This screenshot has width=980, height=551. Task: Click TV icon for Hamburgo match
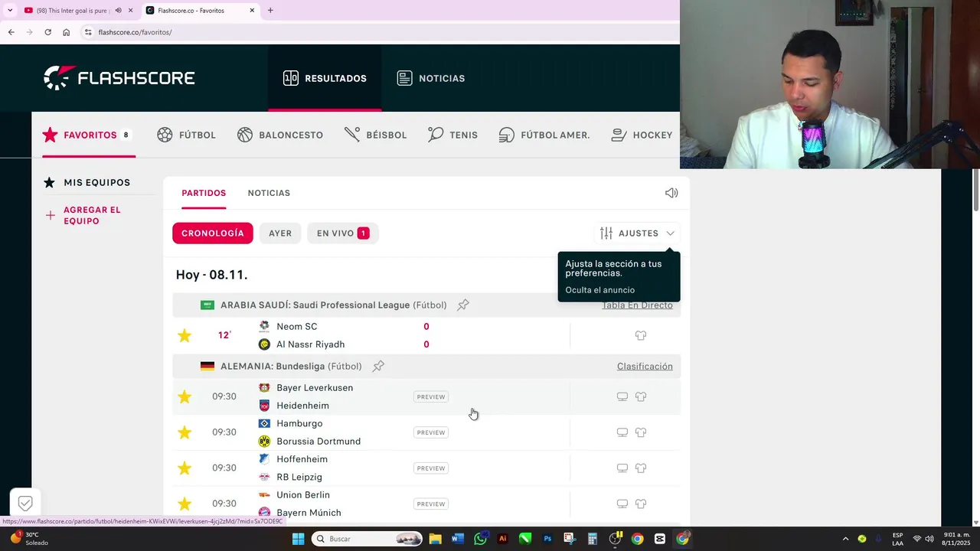(622, 432)
